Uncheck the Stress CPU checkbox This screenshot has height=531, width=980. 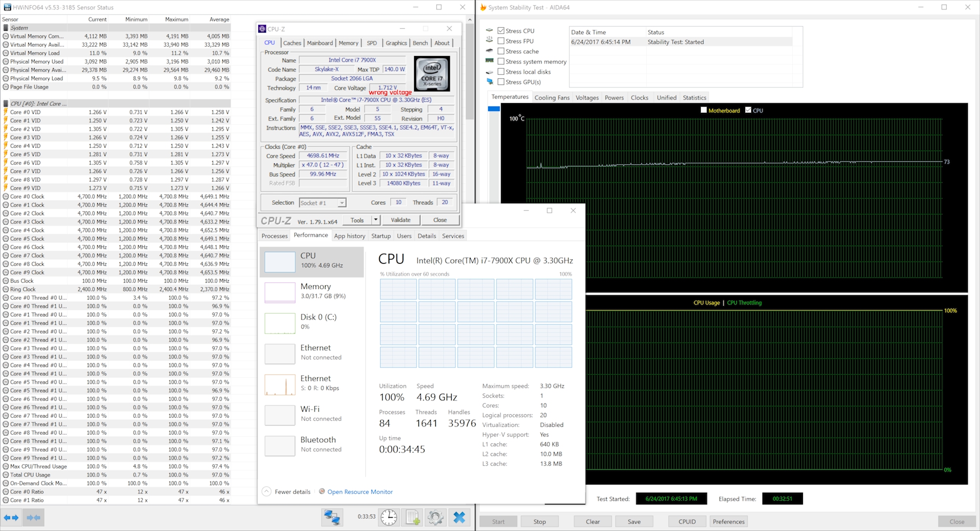[x=501, y=30]
